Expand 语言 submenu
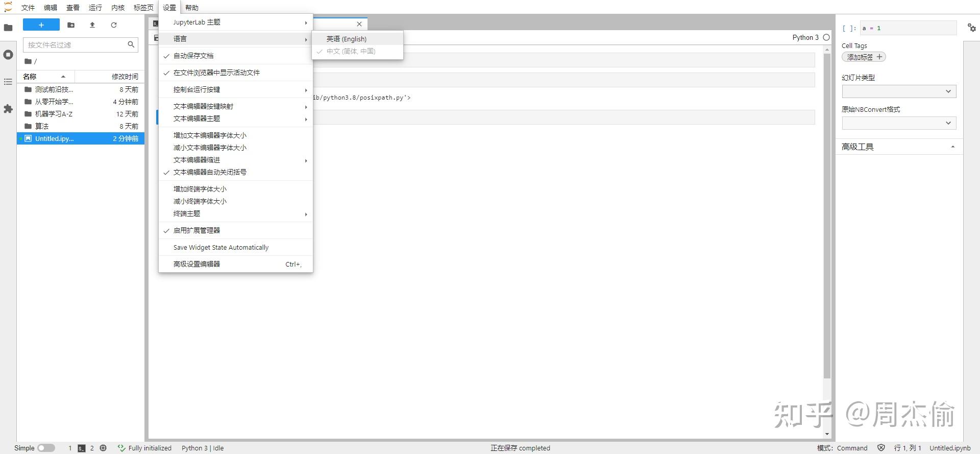The width and height of the screenshot is (980, 454). [x=236, y=39]
